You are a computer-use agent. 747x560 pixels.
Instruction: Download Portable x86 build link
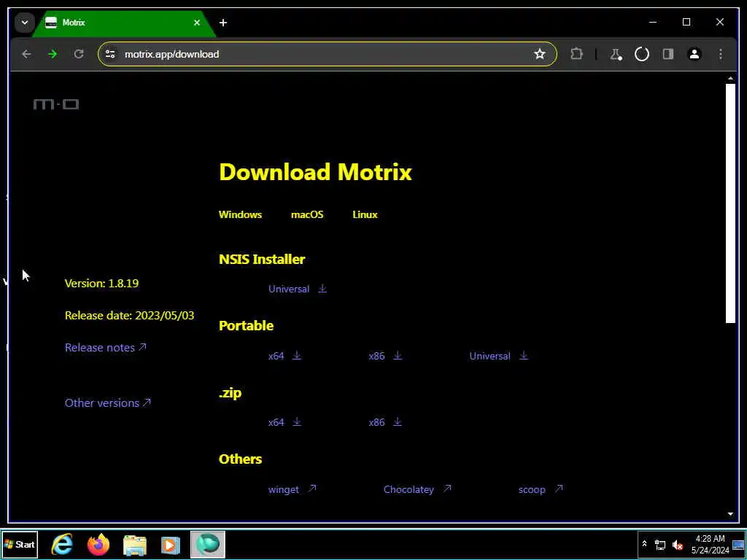tap(376, 356)
